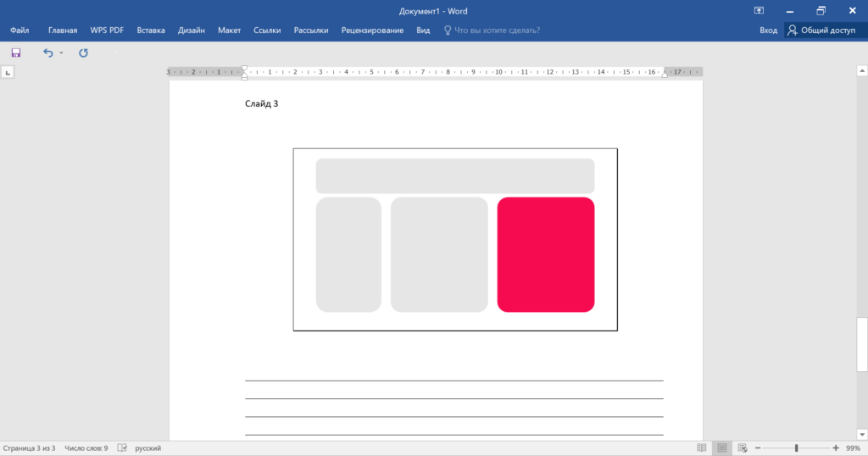Click 'Число слов: 9' word count

(x=86, y=448)
